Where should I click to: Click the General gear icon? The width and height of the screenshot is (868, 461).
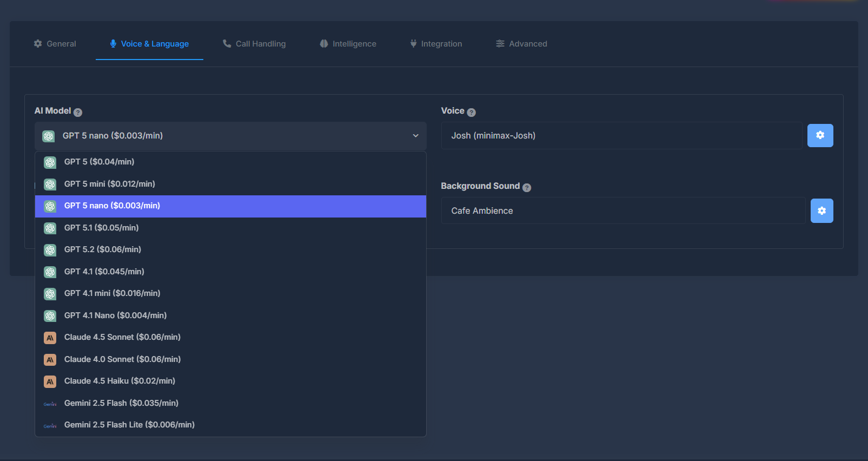38,44
